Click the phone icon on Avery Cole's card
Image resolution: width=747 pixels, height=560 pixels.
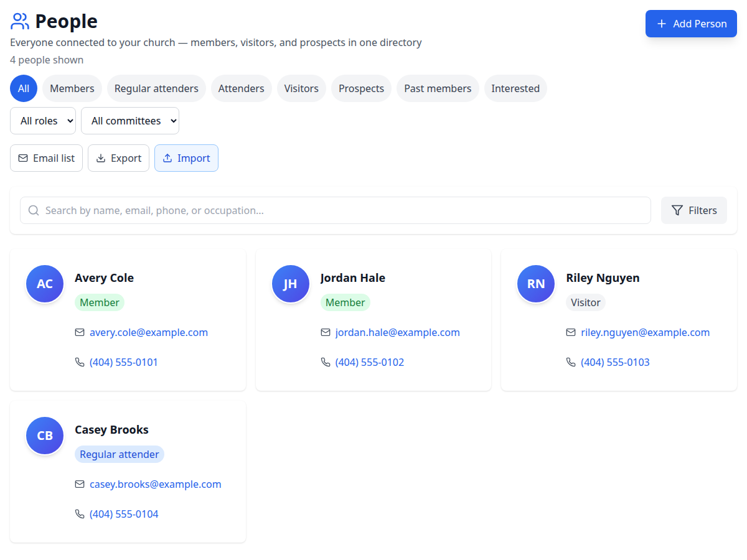click(80, 362)
